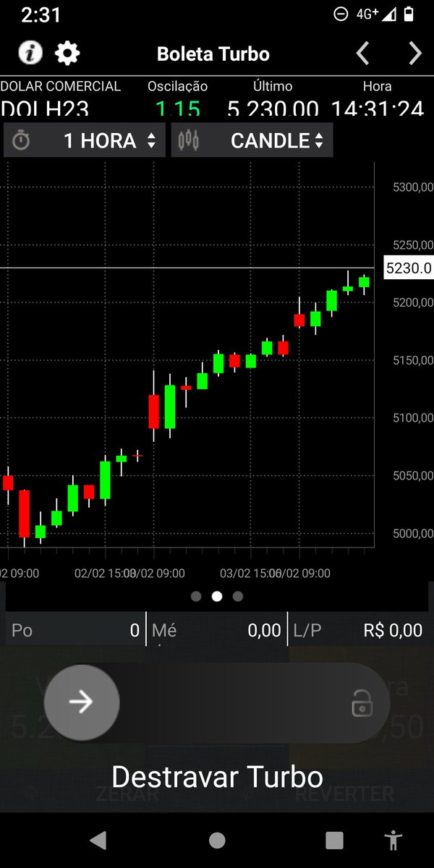
Task: Open the 1 HORA timeframe dropdown
Action: pyautogui.click(x=85, y=140)
